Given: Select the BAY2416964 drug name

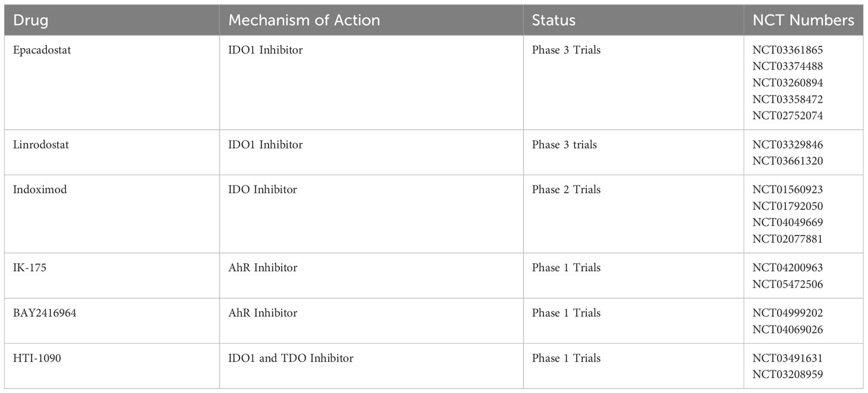Looking at the screenshot, I should 45,313.
